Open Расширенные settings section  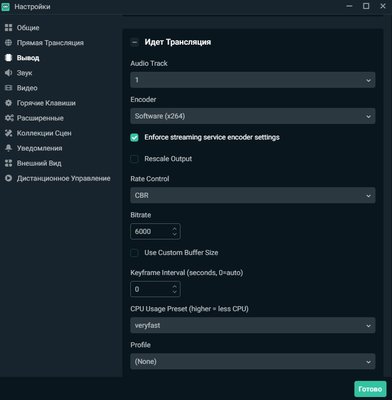click(x=40, y=118)
